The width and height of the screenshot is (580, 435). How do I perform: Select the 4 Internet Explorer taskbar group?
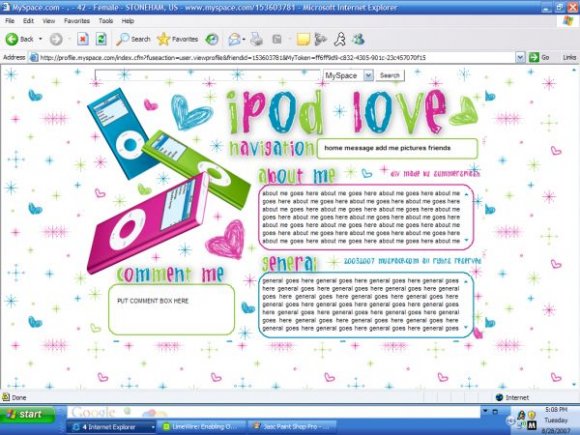click(x=112, y=427)
